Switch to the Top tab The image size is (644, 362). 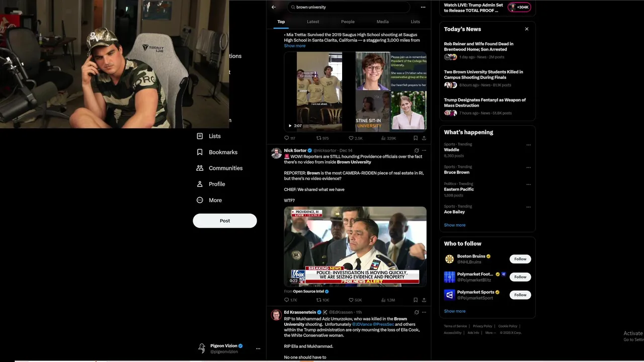coord(281,22)
